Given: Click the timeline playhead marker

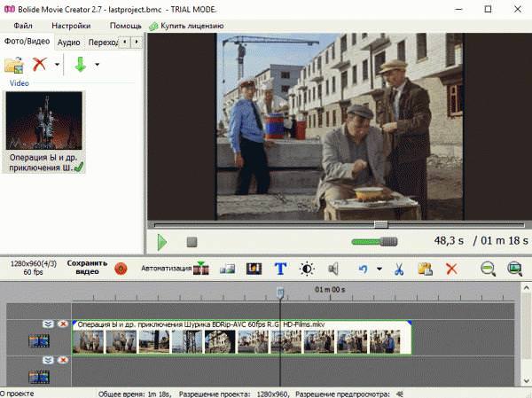Looking at the screenshot, I should [x=280, y=293].
